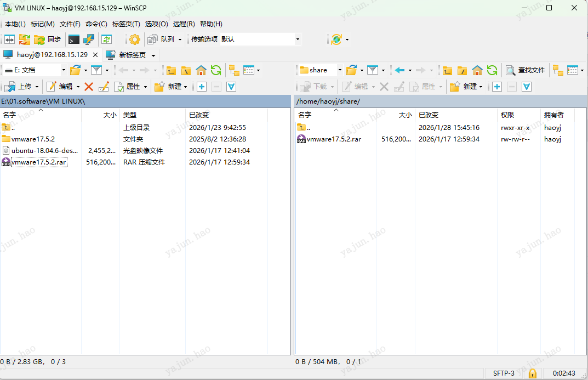Toggle local panel directory tree

[x=235, y=70]
